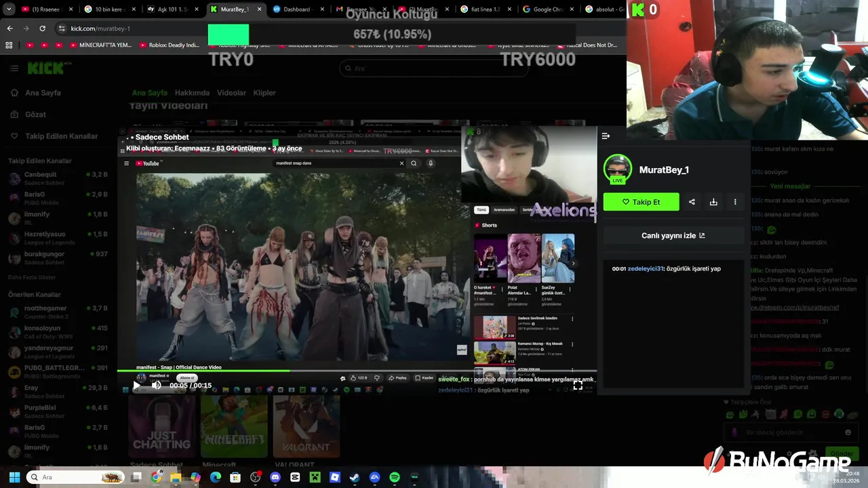The image size is (868, 488).
Task: Open Spotify from the taskbar
Action: [395, 477]
